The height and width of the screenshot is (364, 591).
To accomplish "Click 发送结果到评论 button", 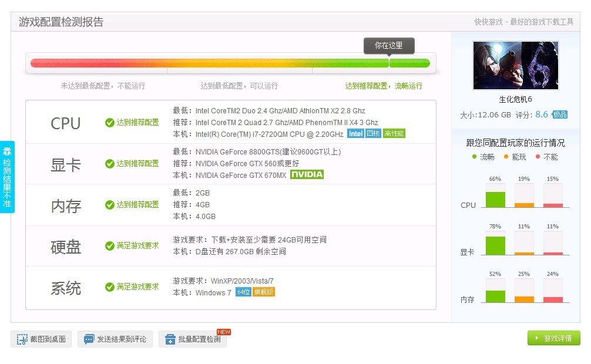I will click(115, 339).
